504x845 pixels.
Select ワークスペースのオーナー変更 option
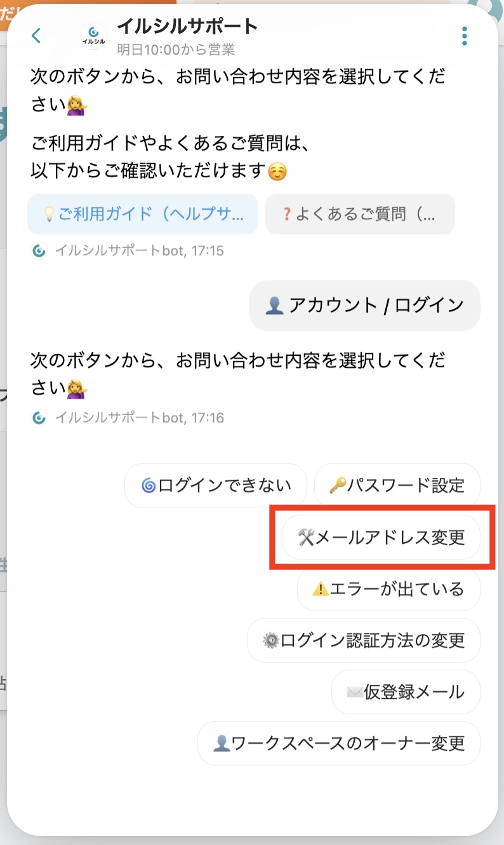point(339,743)
